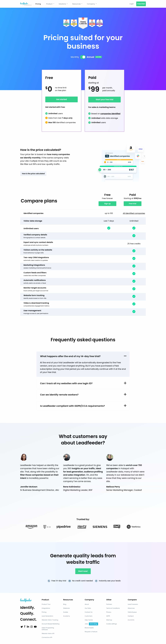Click the Users Love Us G2 badge
166x644 pixels.
coord(83,23)
